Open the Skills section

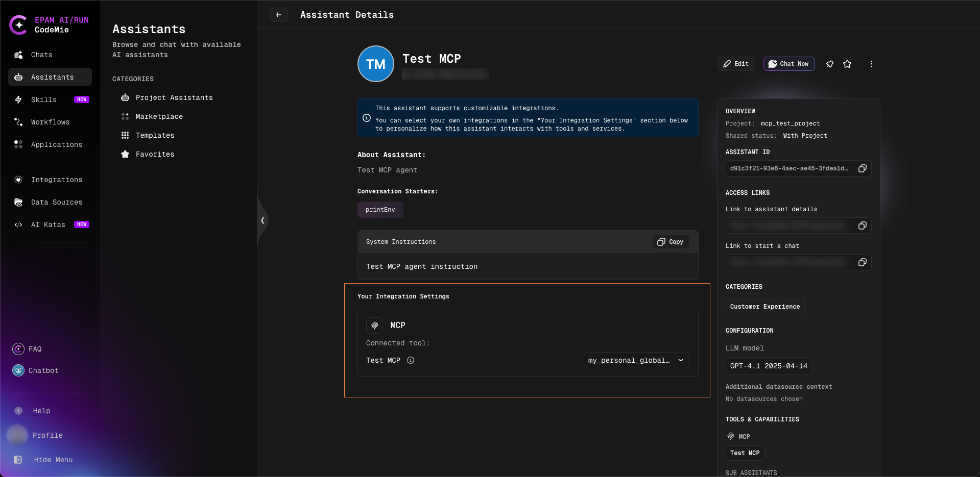(50, 99)
